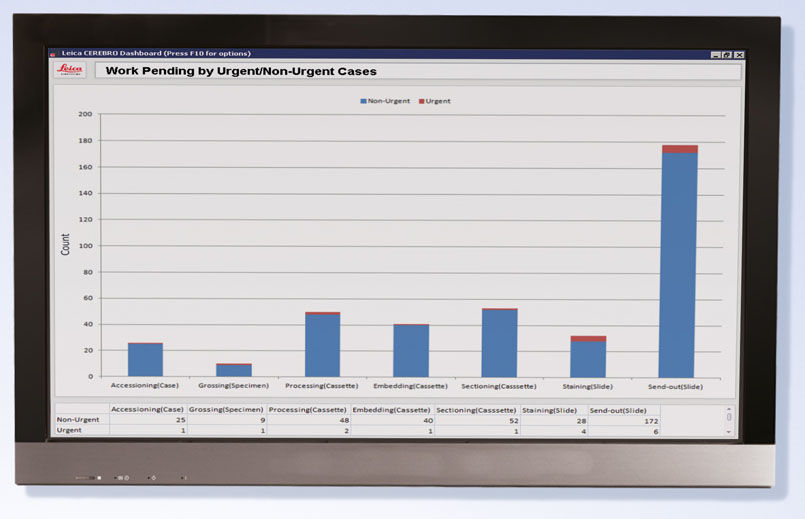
Task: Click the Embedding(Cassette) bar in chart
Action: tap(410, 350)
